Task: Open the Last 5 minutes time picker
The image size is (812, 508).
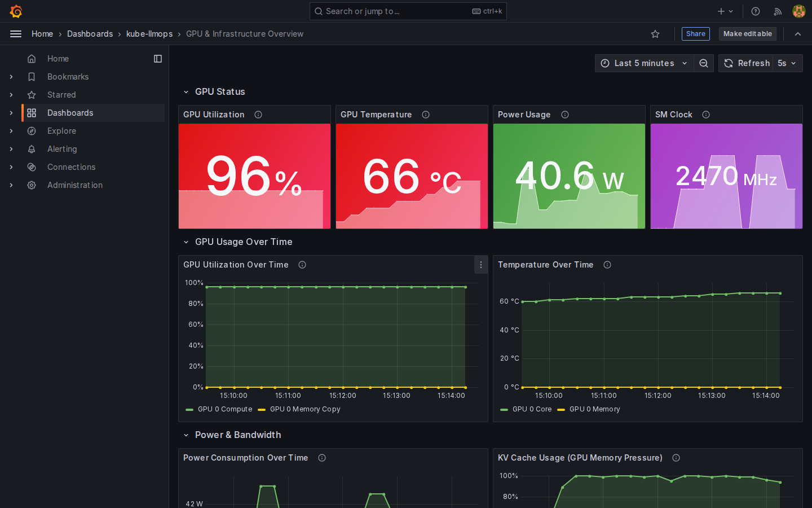Action: click(644, 63)
